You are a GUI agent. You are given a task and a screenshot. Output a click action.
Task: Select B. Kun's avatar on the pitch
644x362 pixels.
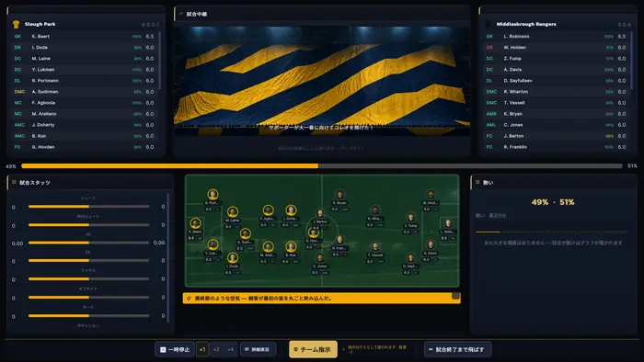point(291,246)
